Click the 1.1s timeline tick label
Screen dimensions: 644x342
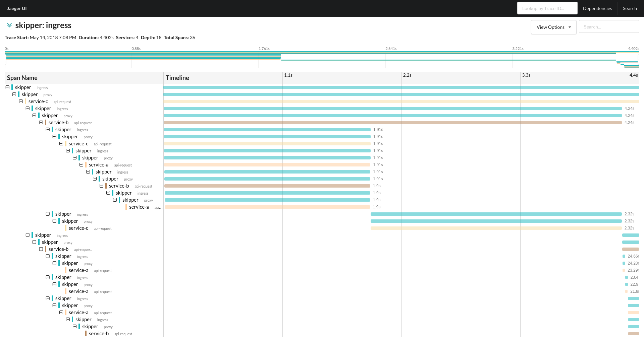click(x=288, y=75)
